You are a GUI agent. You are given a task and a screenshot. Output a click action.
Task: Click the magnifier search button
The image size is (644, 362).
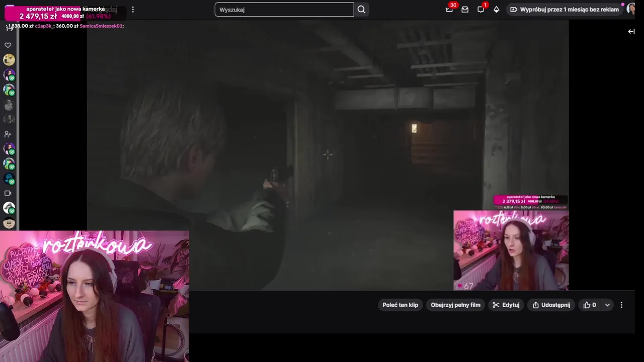(361, 10)
